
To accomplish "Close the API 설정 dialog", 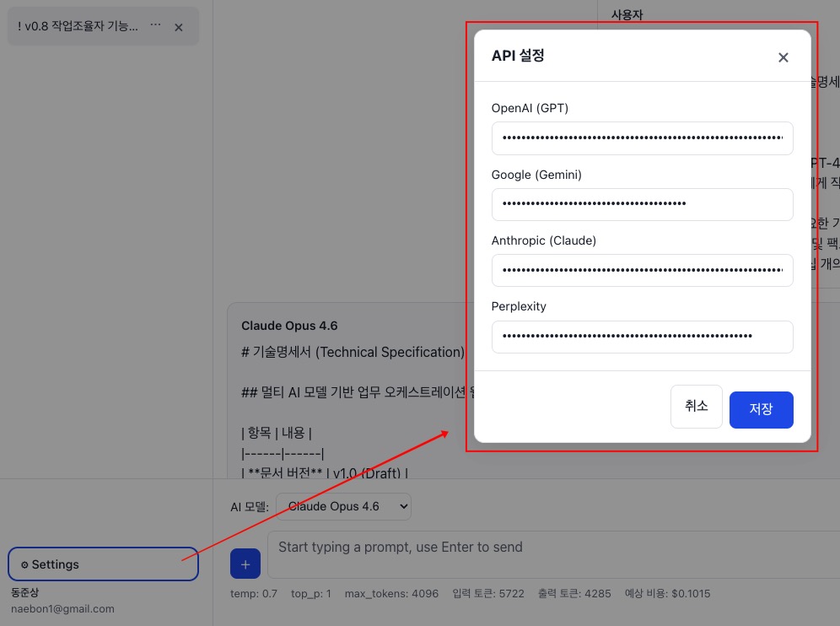I will pyautogui.click(x=783, y=57).
